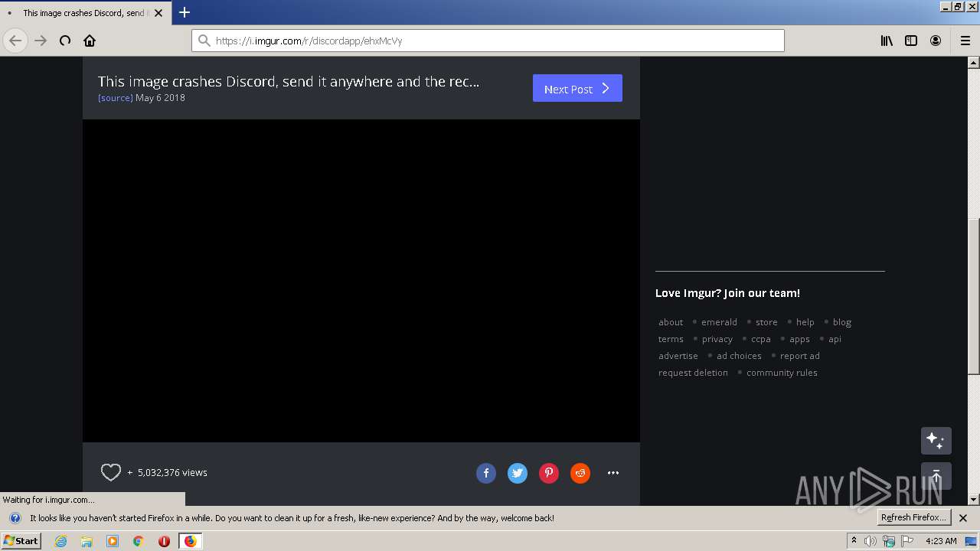Close the 'This image crashes Discord' tab
This screenshot has width=980, height=551.
tap(158, 13)
